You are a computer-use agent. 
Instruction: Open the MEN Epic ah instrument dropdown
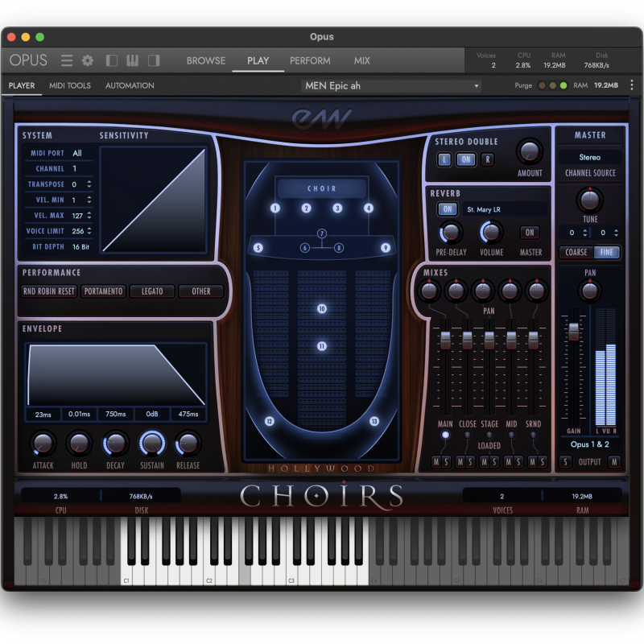coord(391,86)
